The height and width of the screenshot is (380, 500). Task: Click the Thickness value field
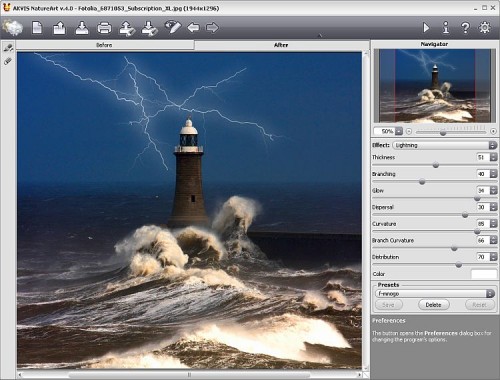coord(483,157)
